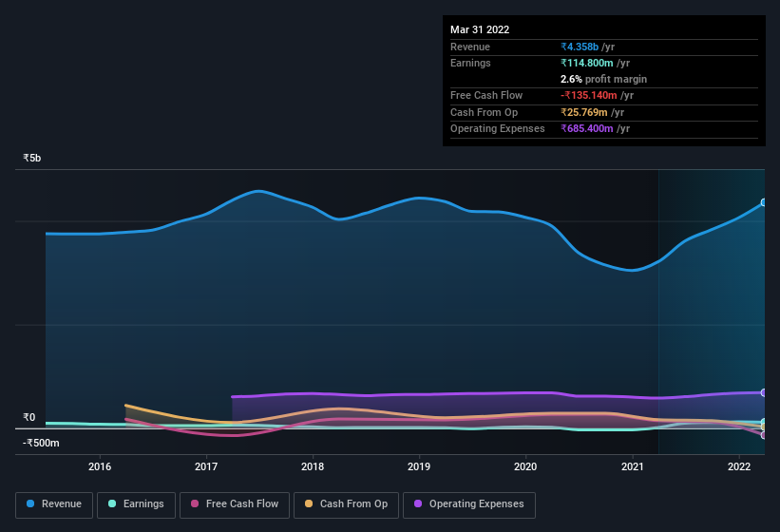Click the Free Cash Flow label in the tooltip
Screen dimensions: 780x532
click(x=486, y=95)
